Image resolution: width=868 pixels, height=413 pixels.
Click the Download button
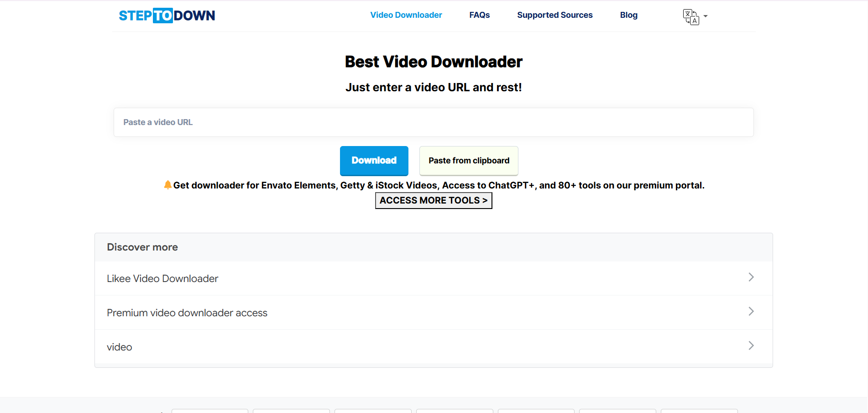click(x=374, y=161)
